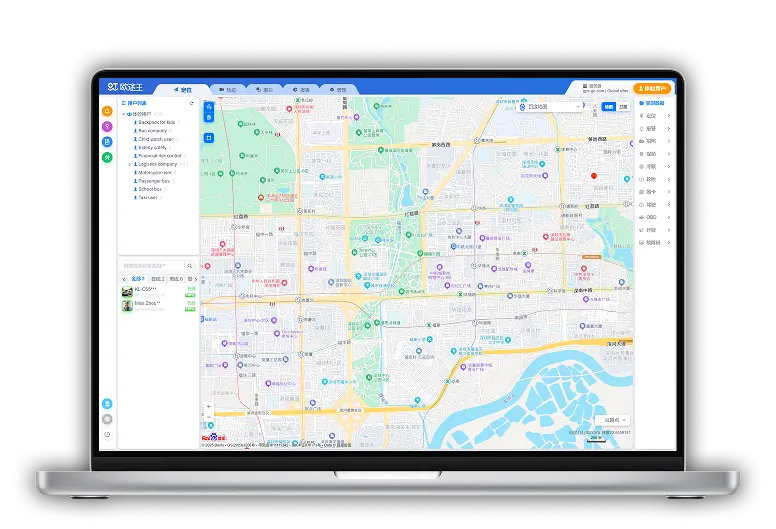The height and width of the screenshot is (529, 776).
Task: Switch to the fourth top navigation tab
Action: coord(301,90)
